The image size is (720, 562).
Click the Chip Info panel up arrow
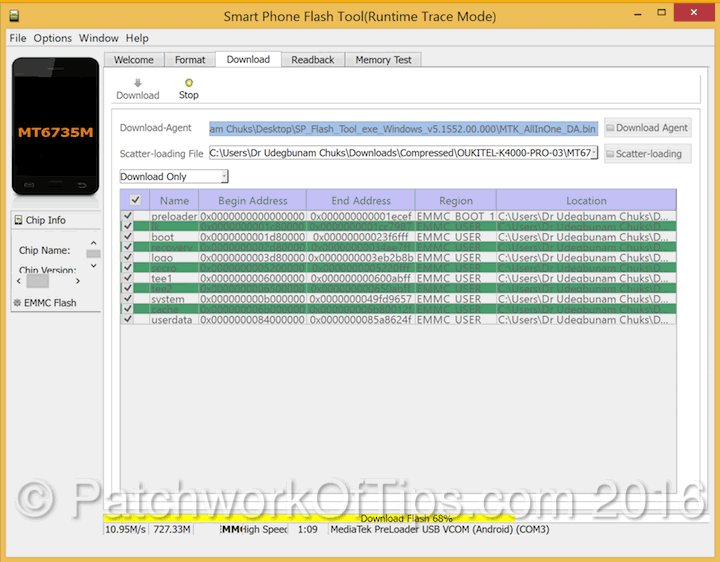tap(94, 242)
